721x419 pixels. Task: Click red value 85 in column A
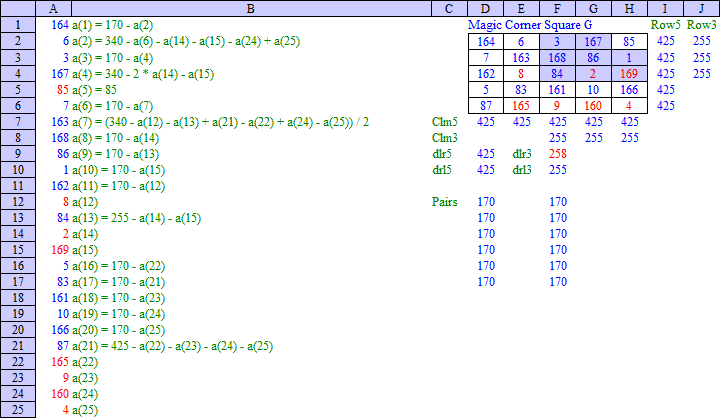[x=63, y=89]
